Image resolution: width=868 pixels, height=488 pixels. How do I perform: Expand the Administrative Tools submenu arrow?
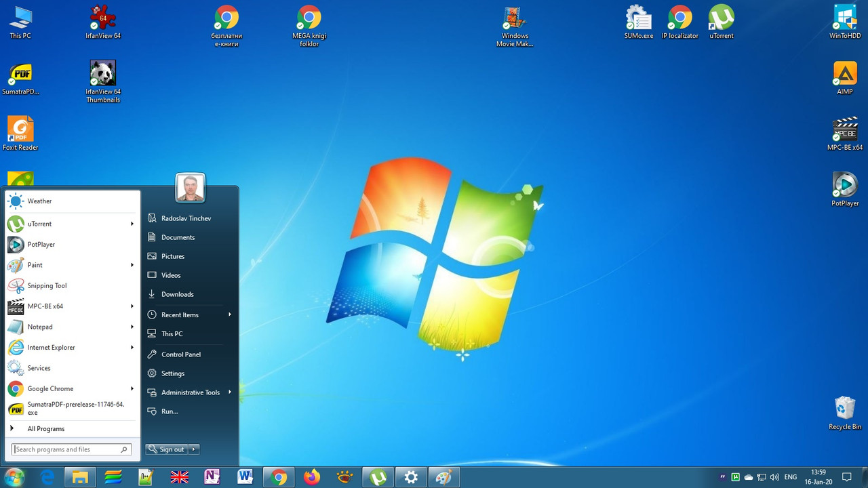230,392
